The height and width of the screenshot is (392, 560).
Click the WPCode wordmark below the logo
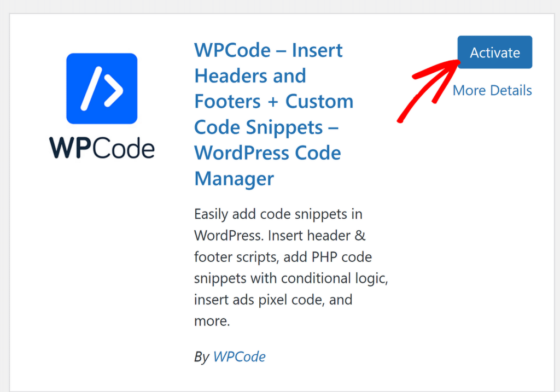click(101, 148)
